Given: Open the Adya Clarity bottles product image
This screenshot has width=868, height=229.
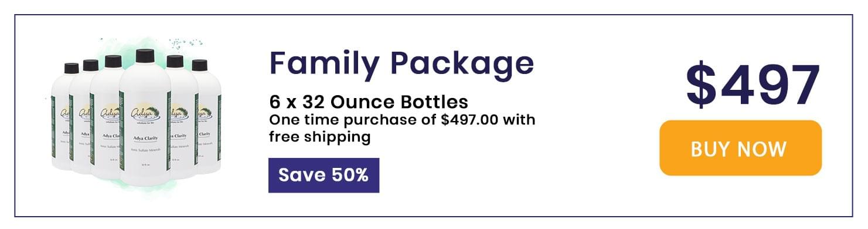Looking at the screenshot, I should [x=134, y=117].
